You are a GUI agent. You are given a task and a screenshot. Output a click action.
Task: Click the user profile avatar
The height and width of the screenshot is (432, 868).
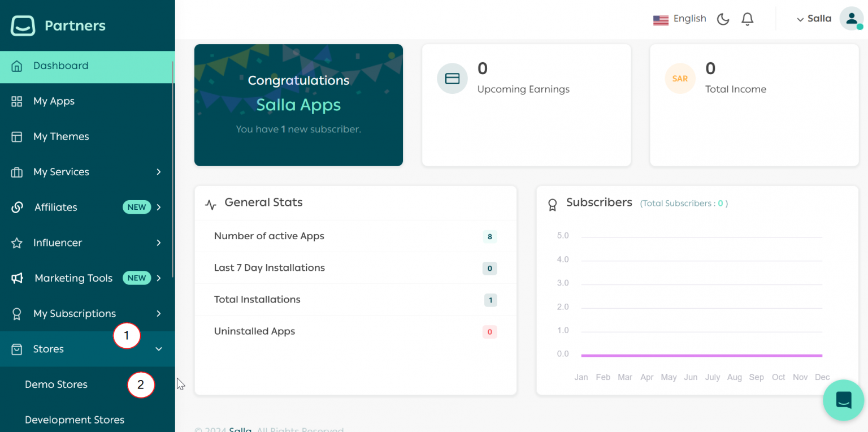[x=852, y=19]
